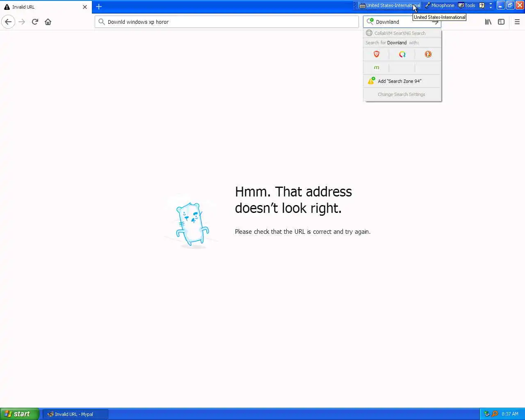Search with DuckDuckGo engine icon
Image resolution: width=525 pixels, height=420 pixels.
[x=428, y=54]
